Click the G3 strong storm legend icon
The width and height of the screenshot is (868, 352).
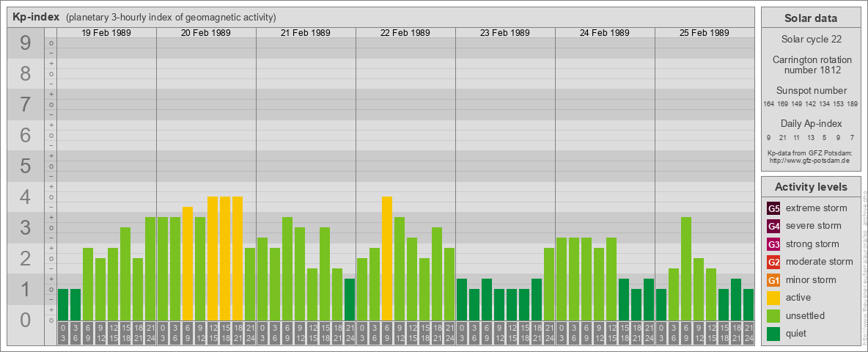[773, 244]
